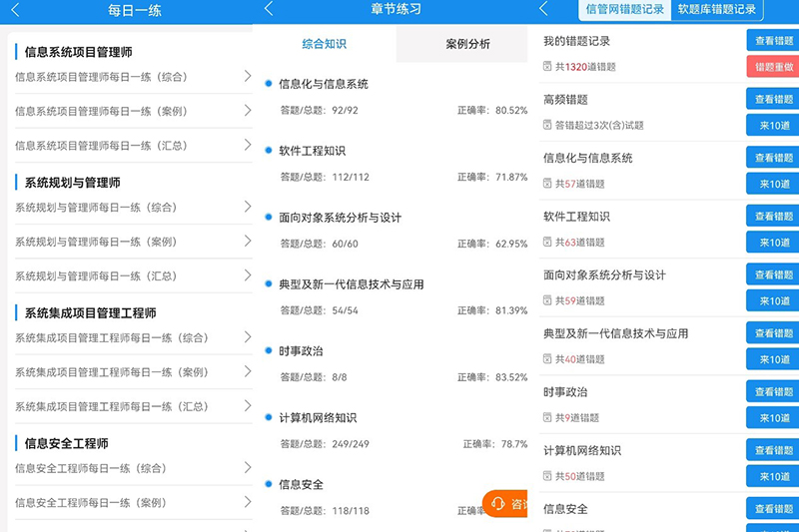Screen dimensions: 799x532
Task: Open 面向对象系统分析与设计 chapter in 章节练习
Action: [340, 218]
